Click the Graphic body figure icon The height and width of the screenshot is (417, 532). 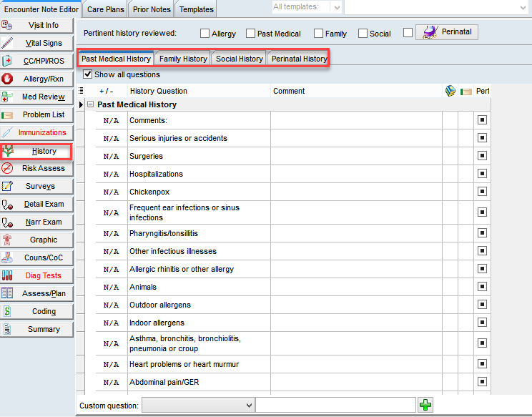[x=6, y=240]
